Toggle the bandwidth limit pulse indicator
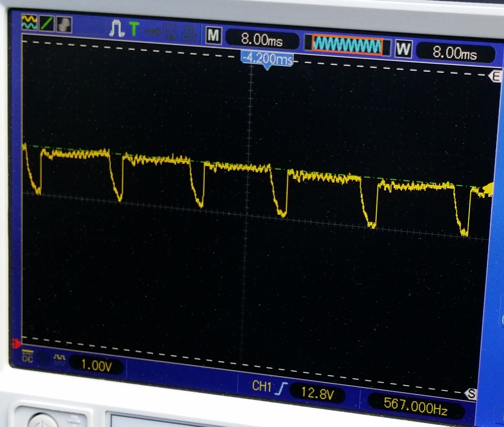This screenshot has height=427, width=504. pyautogui.click(x=60, y=358)
